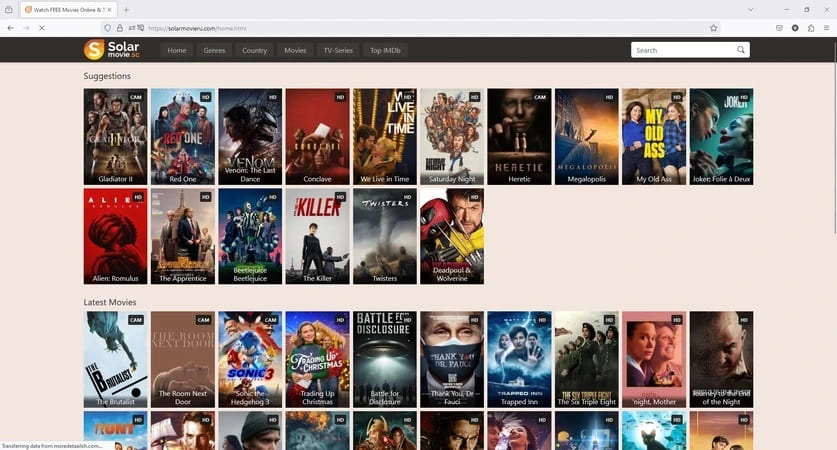This screenshot has width=837, height=450.
Task: Open the extensions puzzle icon
Action: (810, 28)
